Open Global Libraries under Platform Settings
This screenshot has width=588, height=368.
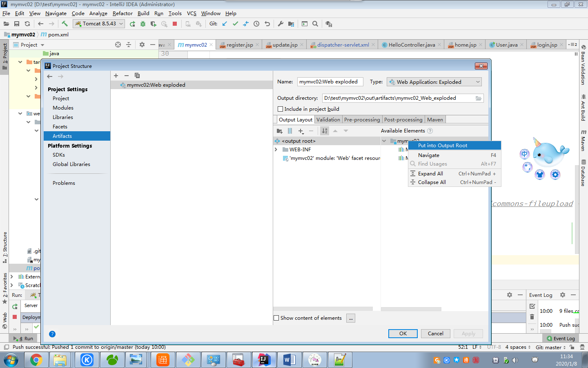71,164
